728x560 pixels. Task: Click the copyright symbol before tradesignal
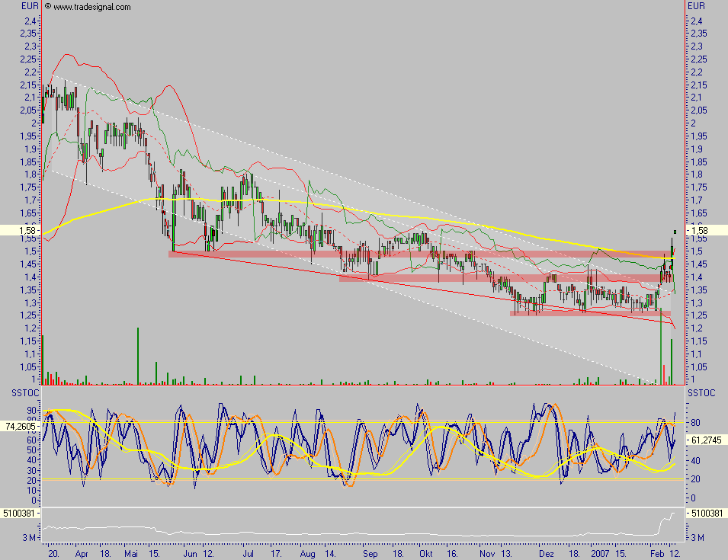click(48, 7)
